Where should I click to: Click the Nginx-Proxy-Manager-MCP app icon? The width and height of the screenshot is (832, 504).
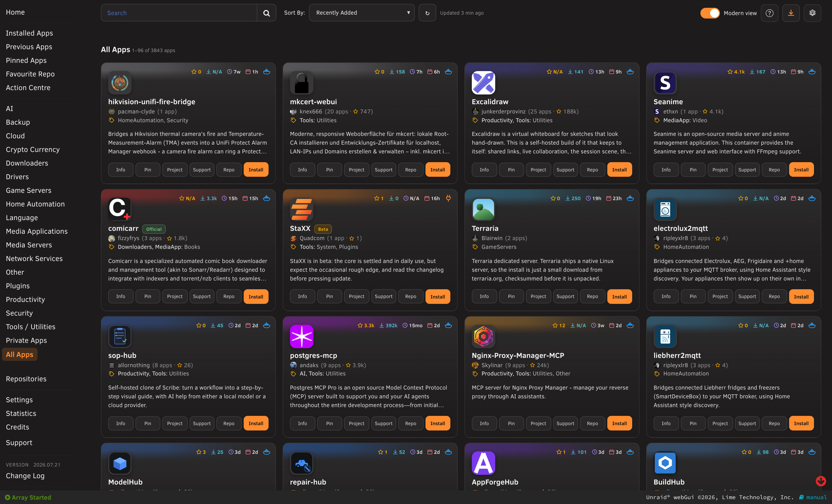483,336
